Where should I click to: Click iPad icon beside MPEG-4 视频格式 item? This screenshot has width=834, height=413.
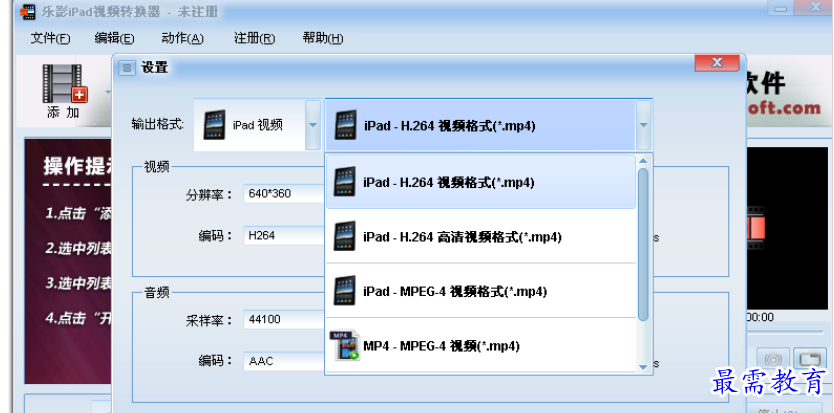tap(345, 291)
